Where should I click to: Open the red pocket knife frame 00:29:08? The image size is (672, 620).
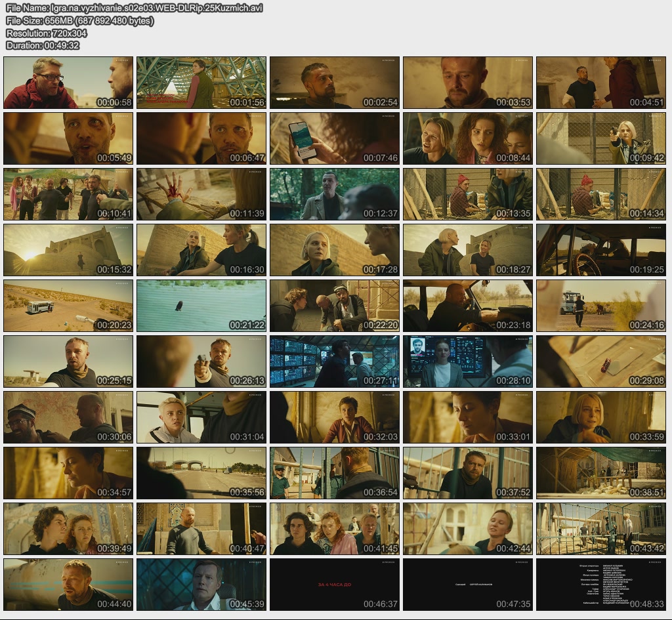[601, 362]
